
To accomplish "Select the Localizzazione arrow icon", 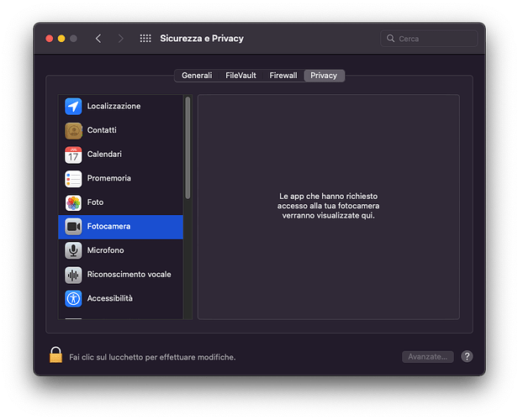I will click(x=73, y=107).
